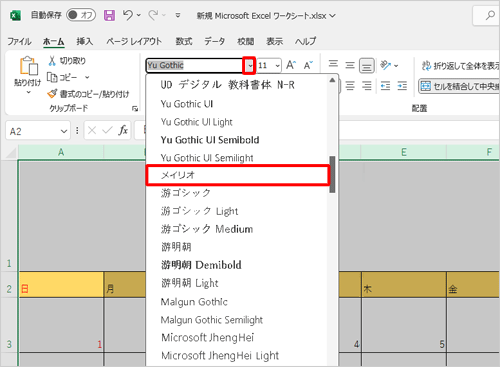Choose the Malgun Gothic Semilight font
Viewport: 500px width, 367px height.
[x=237, y=320]
